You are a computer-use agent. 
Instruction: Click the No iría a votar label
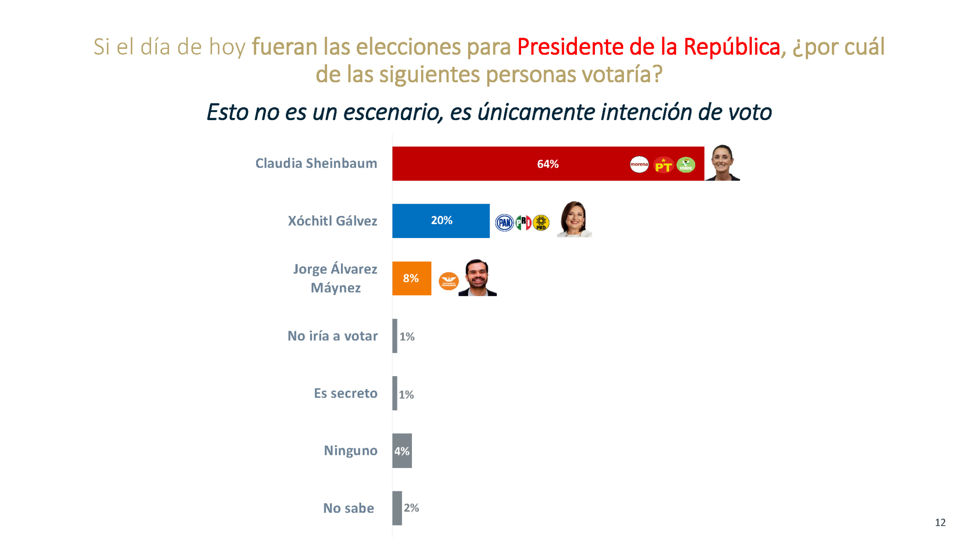tap(332, 336)
